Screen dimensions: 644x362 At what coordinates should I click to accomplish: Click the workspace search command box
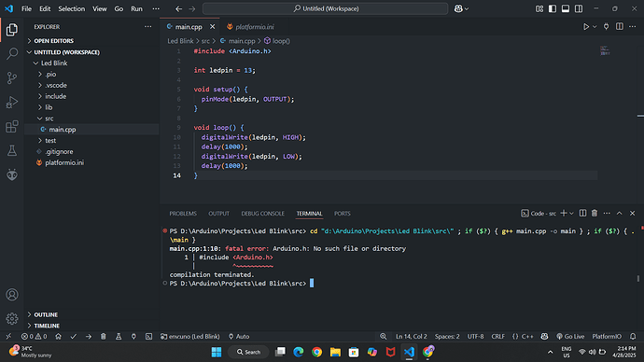326,8
